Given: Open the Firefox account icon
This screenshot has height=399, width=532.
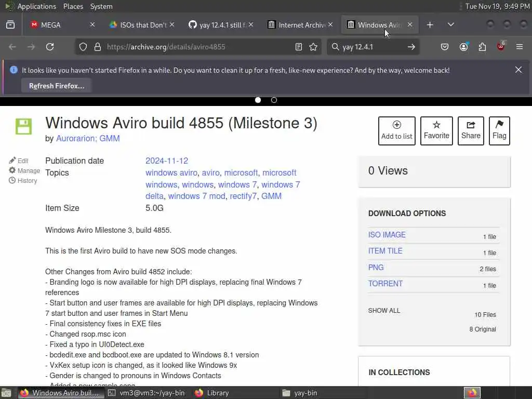Looking at the screenshot, I should tap(463, 47).
